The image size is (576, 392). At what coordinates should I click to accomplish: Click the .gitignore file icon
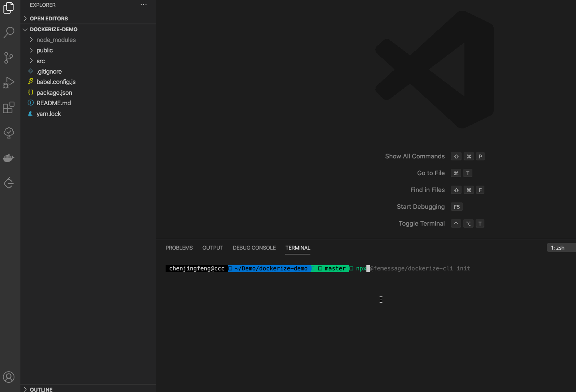point(30,71)
